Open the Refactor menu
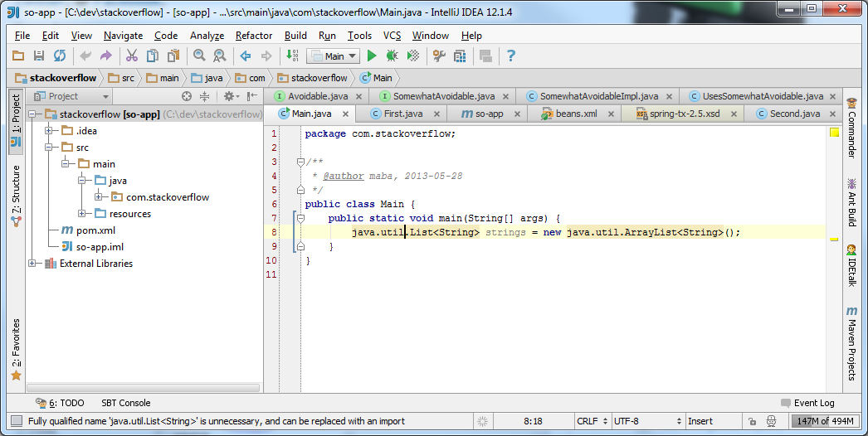The height and width of the screenshot is (436, 868). pos(254,36)
